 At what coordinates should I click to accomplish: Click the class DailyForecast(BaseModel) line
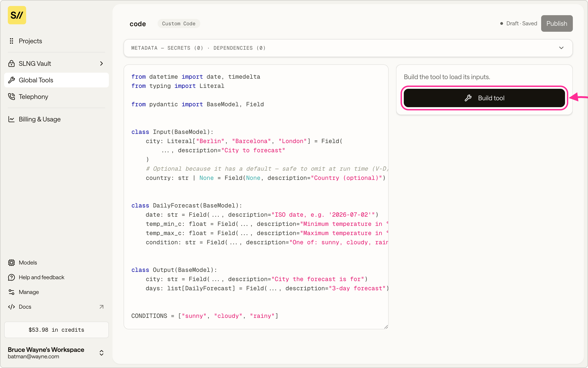point(187,205)
